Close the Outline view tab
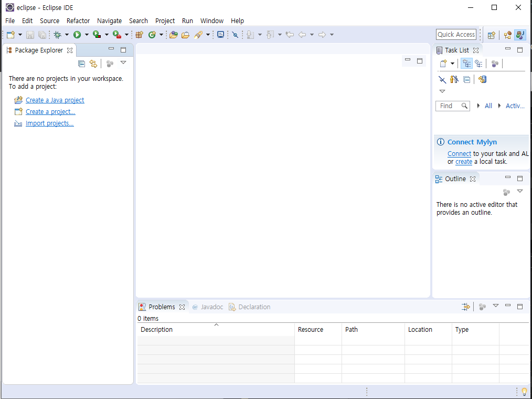 coord(473,179)
